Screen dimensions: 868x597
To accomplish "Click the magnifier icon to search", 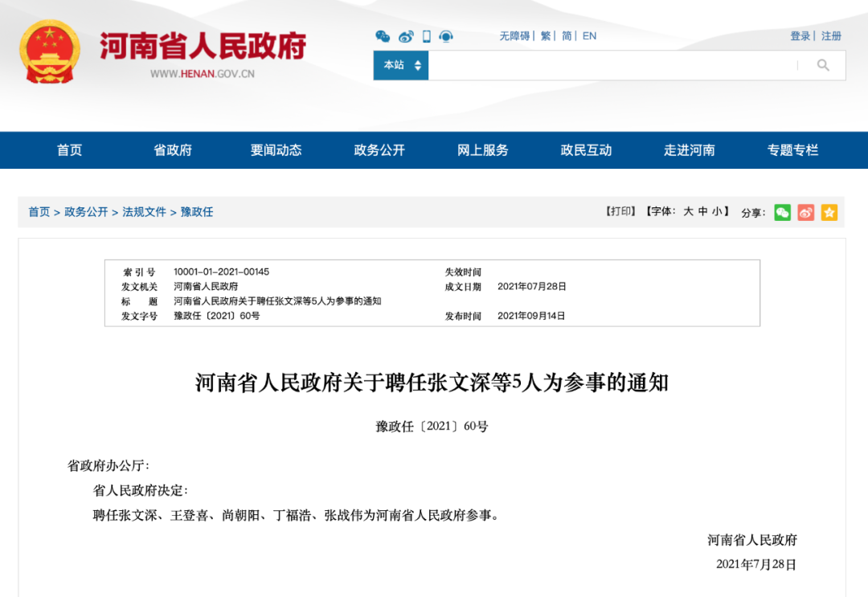I will click(823, 65).
